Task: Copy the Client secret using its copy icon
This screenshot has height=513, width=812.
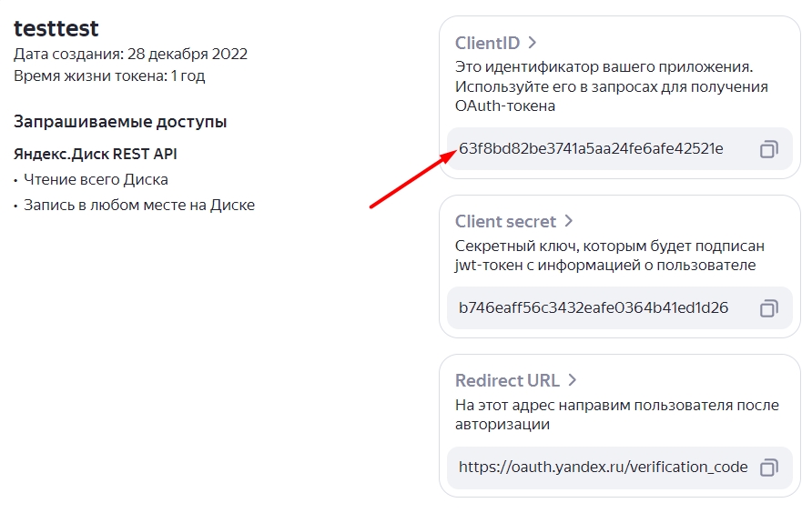Action: click(x=768, y=308)
